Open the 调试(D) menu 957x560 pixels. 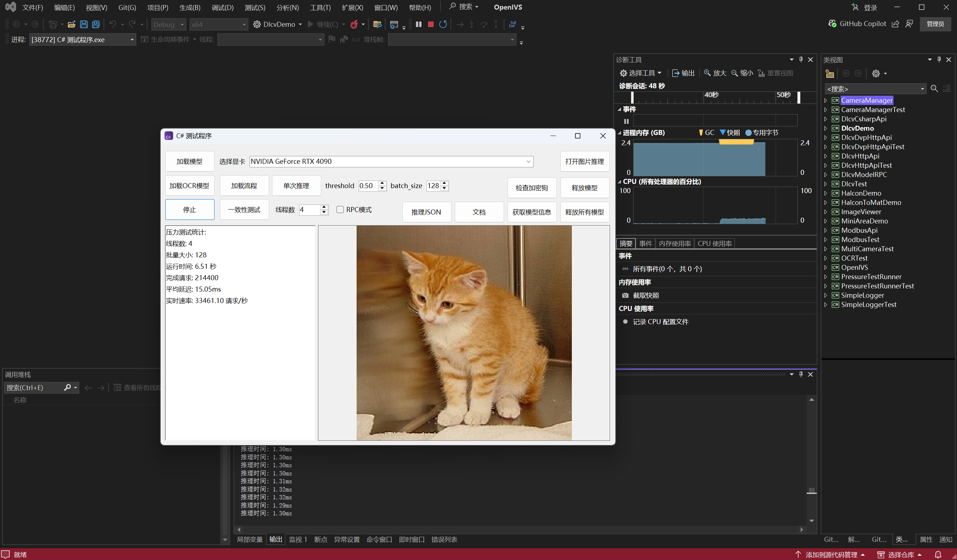tap(222, 7)
